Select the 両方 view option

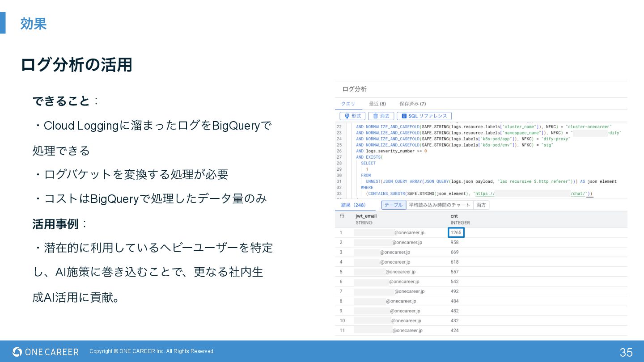[481, 205]
